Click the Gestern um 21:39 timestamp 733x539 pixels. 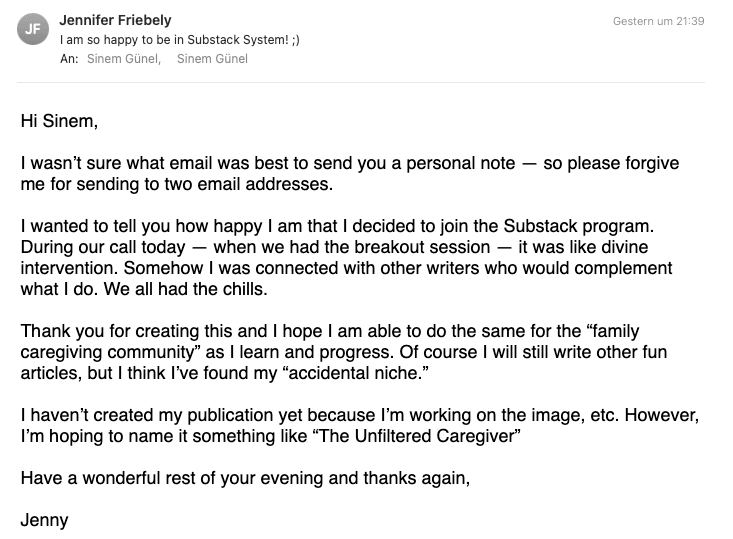tap(658, 22)
